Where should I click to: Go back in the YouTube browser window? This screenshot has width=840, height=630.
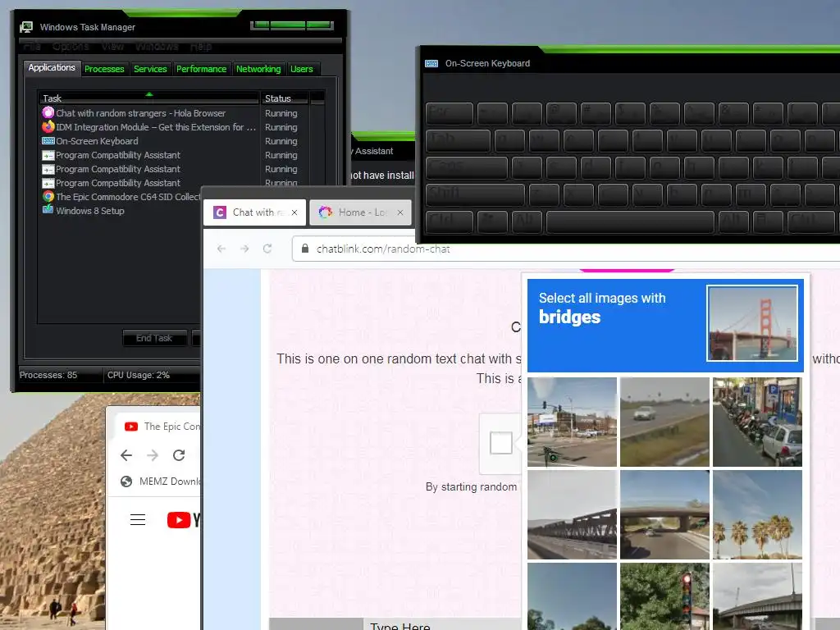[126, 455]
